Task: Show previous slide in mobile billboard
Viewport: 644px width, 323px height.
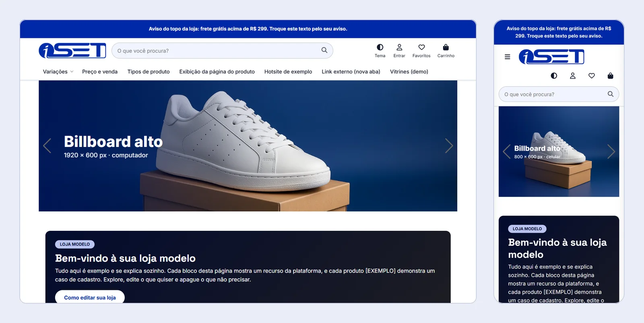Action: click(x=507, y=152)
